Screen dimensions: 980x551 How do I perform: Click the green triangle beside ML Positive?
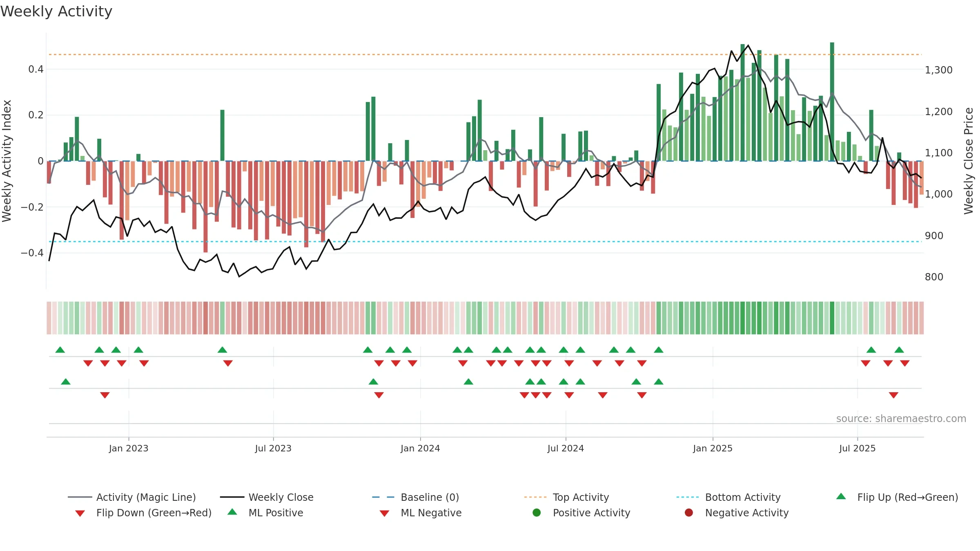(x=232, y=512)
